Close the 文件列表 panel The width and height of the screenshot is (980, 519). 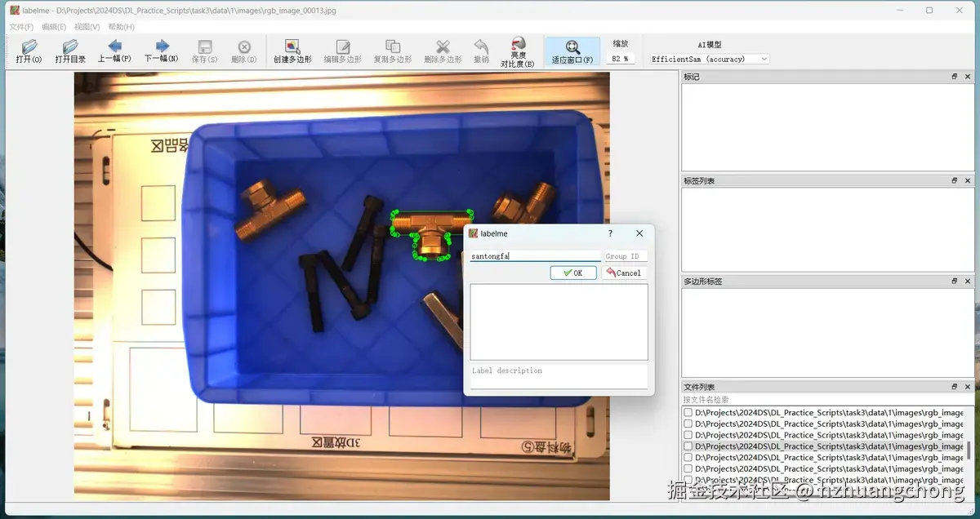coord(968,387)
